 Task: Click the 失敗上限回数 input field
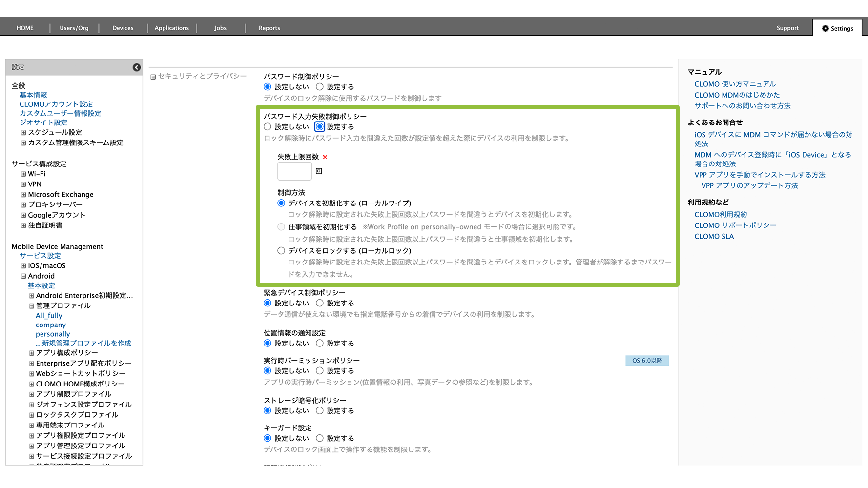(294, 171)
